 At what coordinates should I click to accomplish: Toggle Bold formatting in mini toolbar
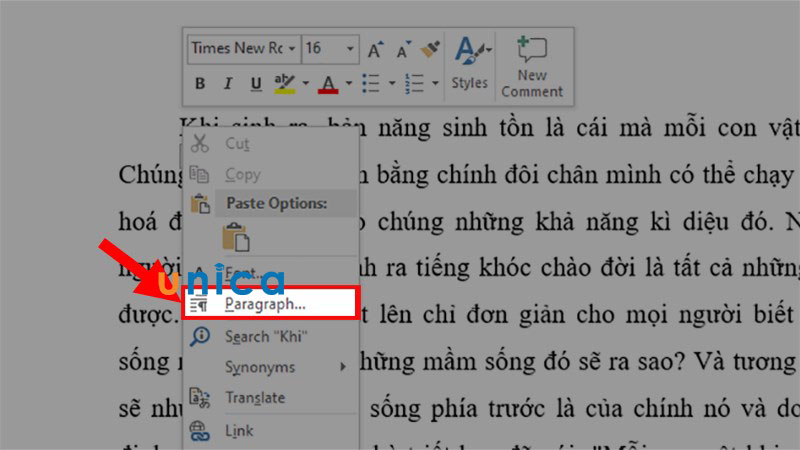coord(200,83)
